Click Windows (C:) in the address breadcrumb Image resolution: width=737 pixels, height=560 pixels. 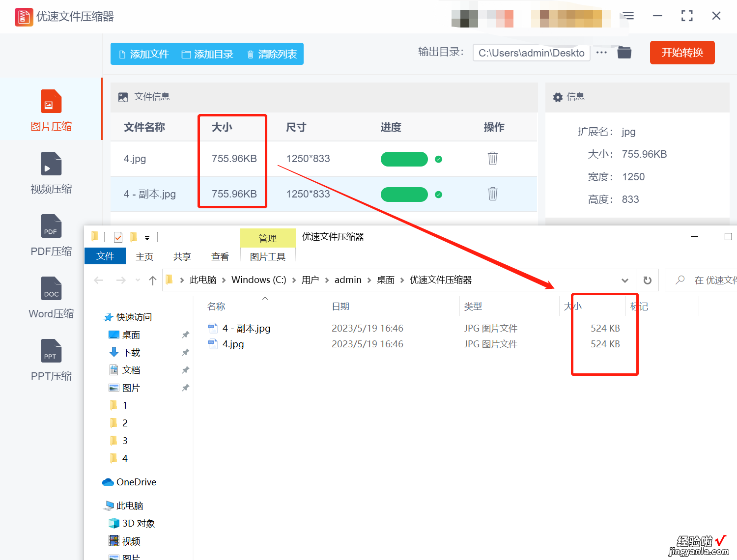(259, 280)
